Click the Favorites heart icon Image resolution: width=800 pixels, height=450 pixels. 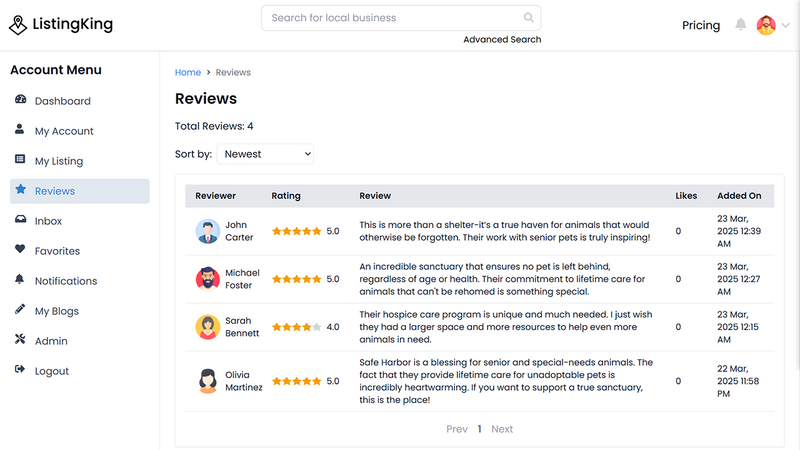(x=20, y=249)
